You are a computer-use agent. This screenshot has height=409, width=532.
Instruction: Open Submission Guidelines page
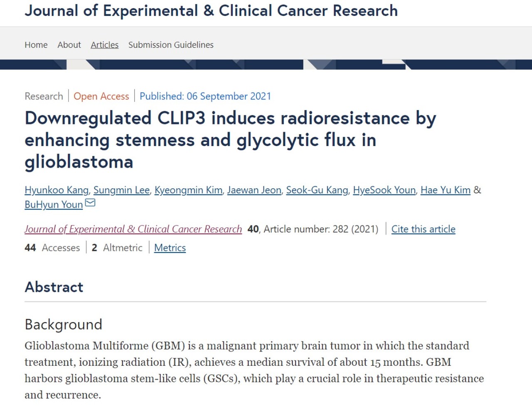coord(171,45)
